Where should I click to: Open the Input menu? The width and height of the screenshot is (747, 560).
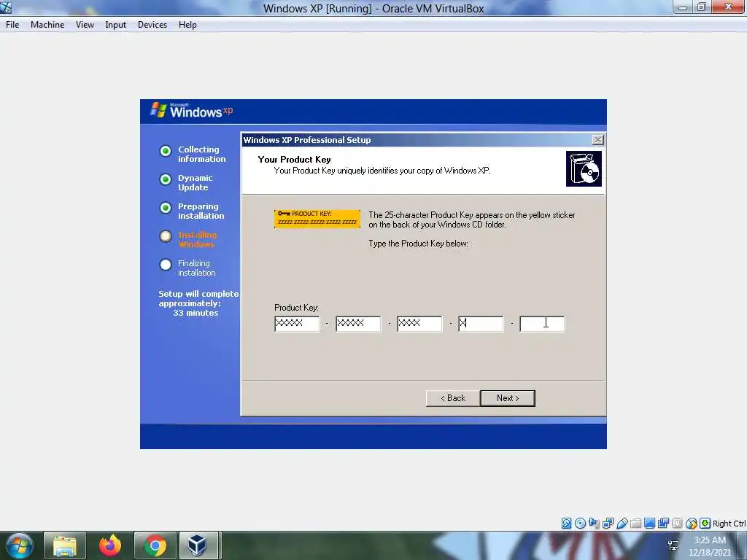116,25
